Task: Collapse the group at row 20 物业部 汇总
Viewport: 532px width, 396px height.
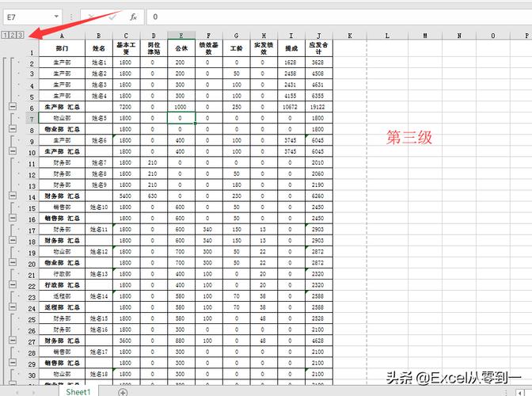Action: coord(13,262)
